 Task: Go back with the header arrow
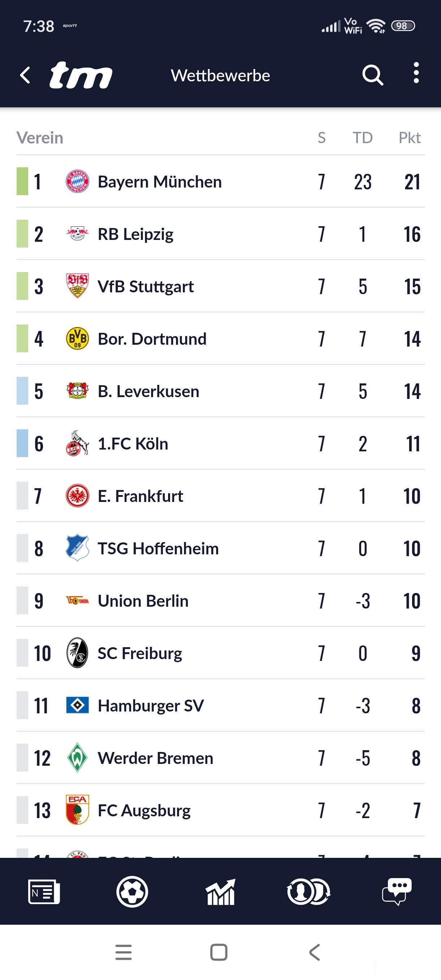coord(25,75)
